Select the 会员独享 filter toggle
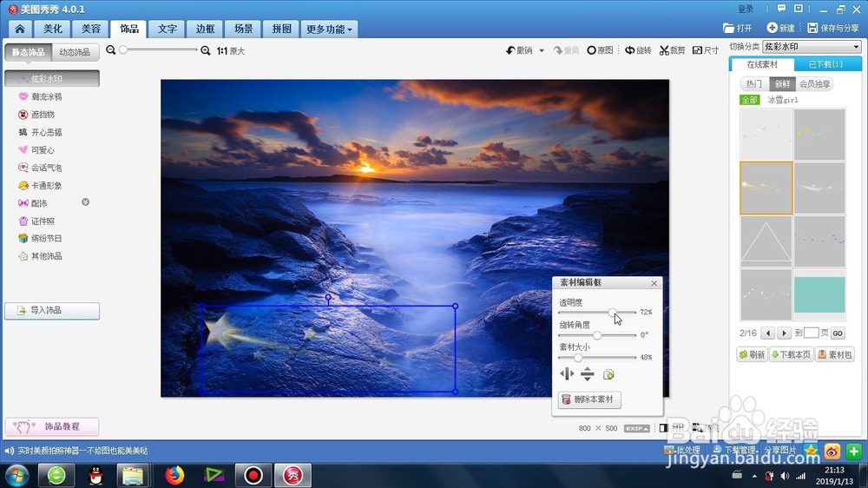Viewport: 868px width, 488px height. pyautogui.click(x=814, y=83)
